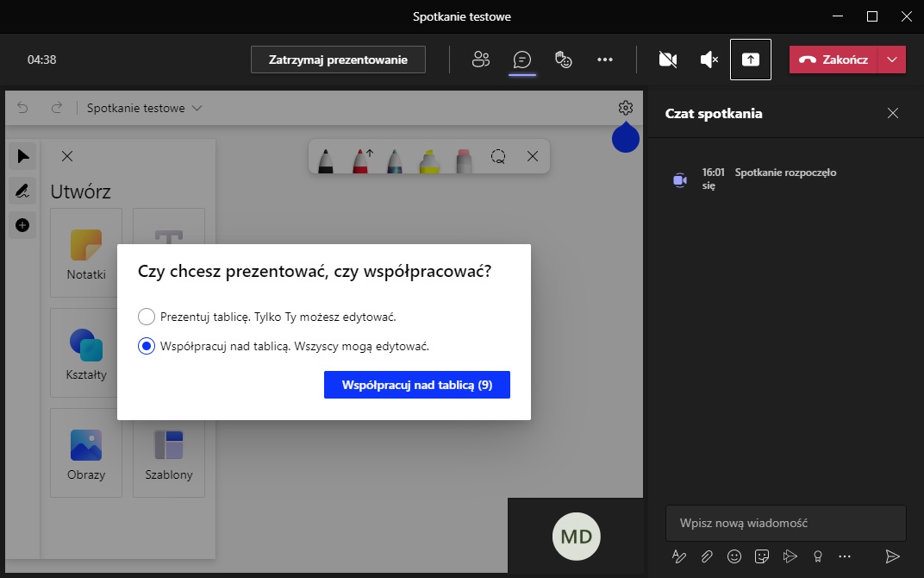Toggle the meeting chat icon

pos(521,60)
